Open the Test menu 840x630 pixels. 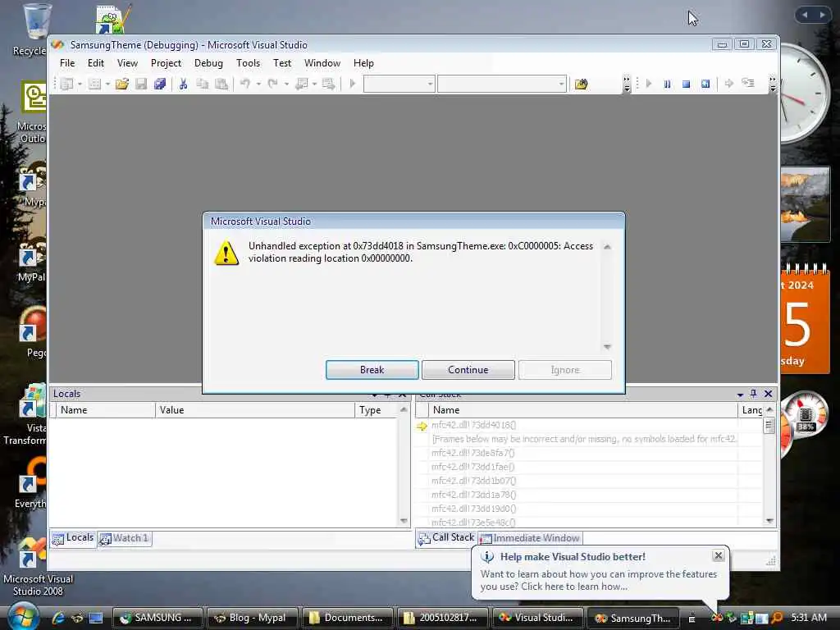click(282, 63)
